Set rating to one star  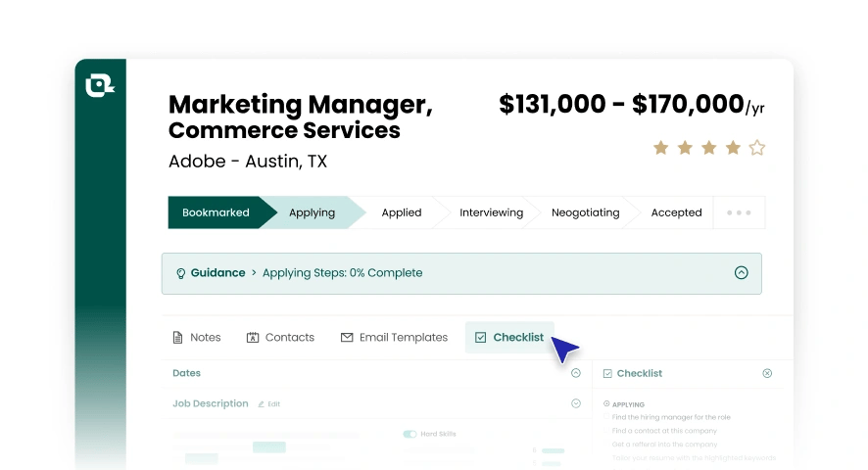click(x=660, y=148)
